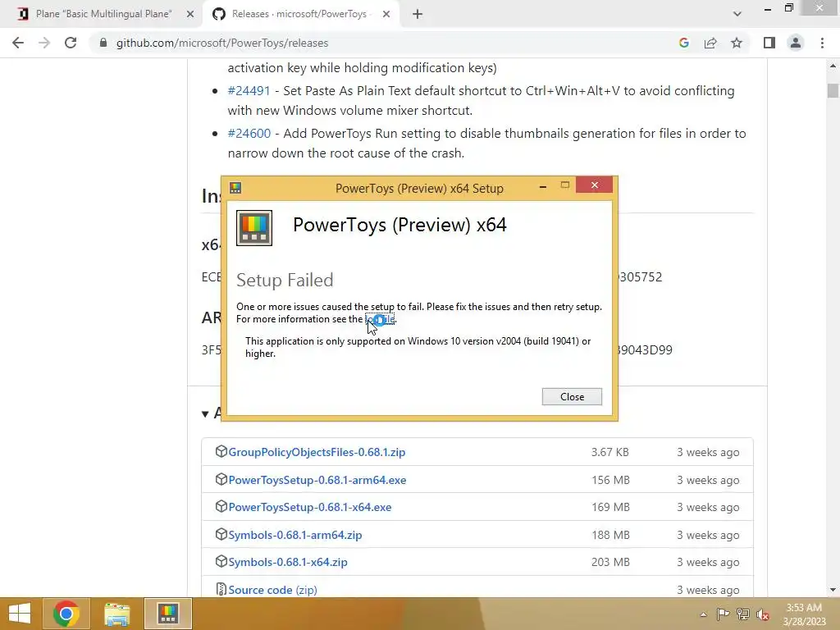840x630 pixels.
Task: Click PowerToys setup taskbar icon
Action: pos(167,614)
